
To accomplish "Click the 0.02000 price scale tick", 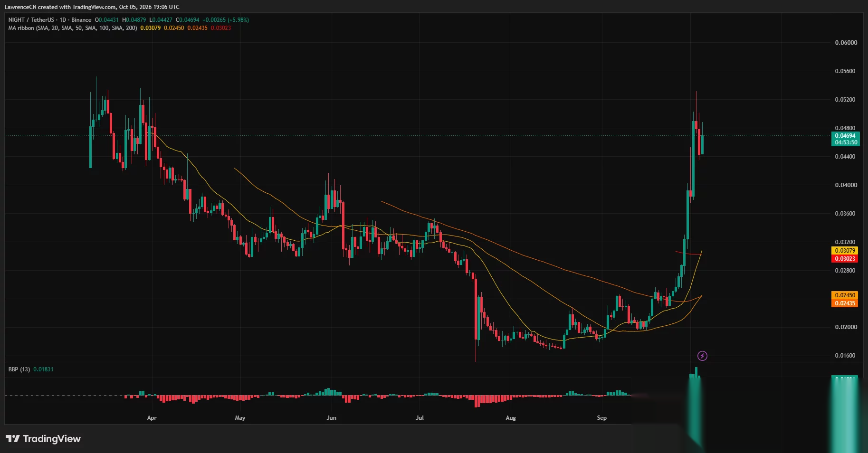I will coord(846,327).
